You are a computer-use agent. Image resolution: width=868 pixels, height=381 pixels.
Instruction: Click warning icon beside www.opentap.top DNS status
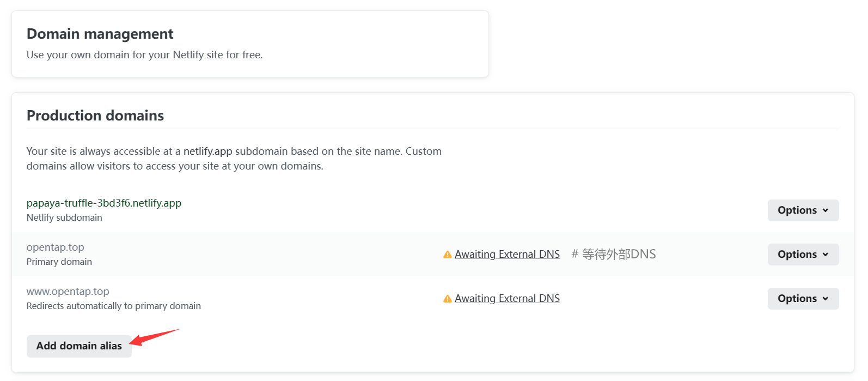click(448, 299)
